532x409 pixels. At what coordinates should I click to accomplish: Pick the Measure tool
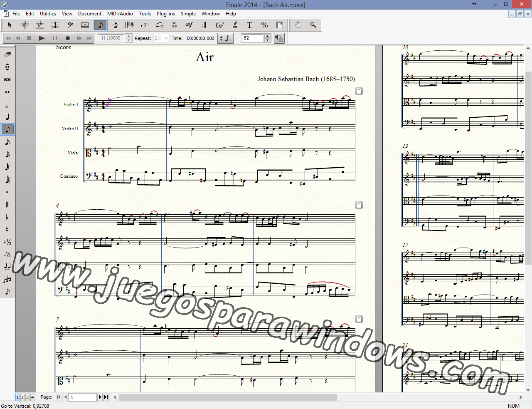[85, 25]
